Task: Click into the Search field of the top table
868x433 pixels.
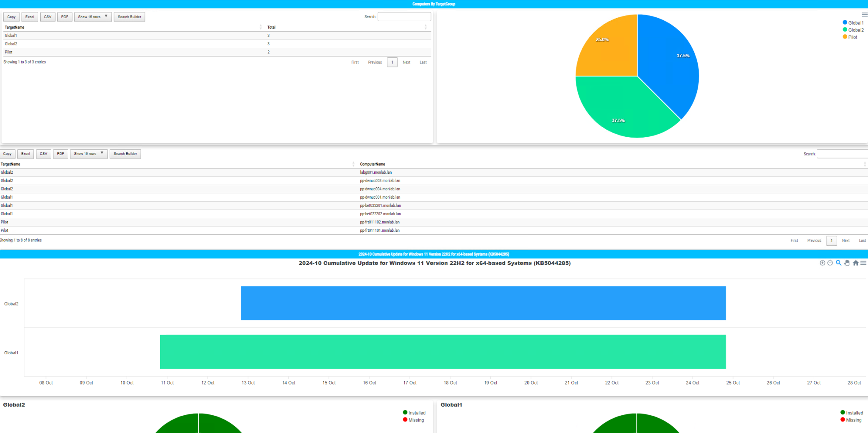Action: coord(404,16)
